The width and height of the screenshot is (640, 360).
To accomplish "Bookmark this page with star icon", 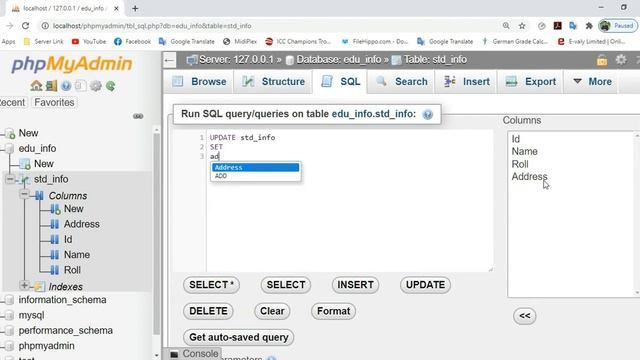I will pos(522,26).
